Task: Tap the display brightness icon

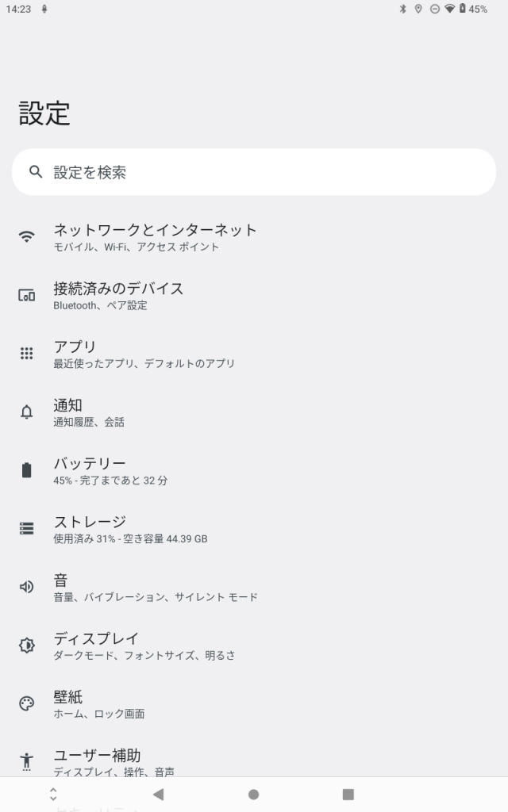Action: [27, 645]
